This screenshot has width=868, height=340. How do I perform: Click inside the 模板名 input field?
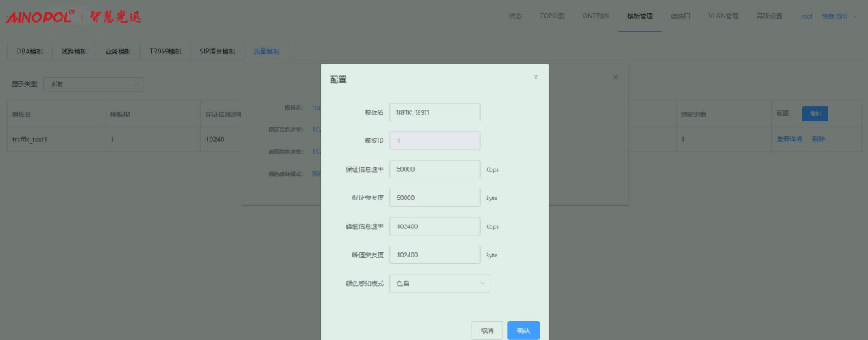tap(435, 112)
